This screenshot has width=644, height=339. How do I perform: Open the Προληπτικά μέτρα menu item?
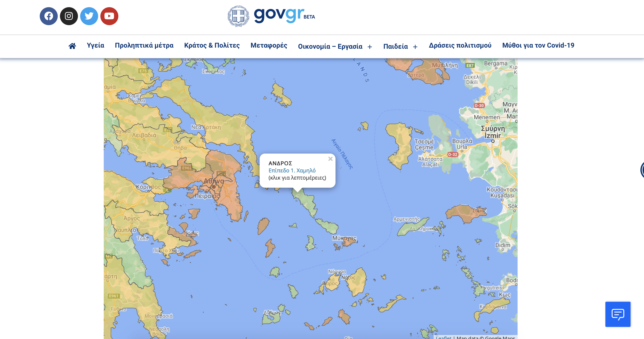coord(144,46)
